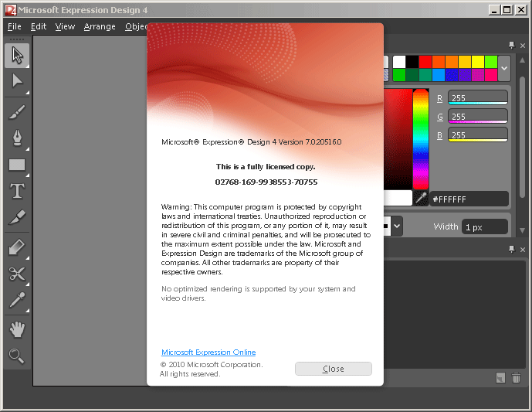Select the gradient arrow tool above Scissors
The image size is (532, 412).
17,247
